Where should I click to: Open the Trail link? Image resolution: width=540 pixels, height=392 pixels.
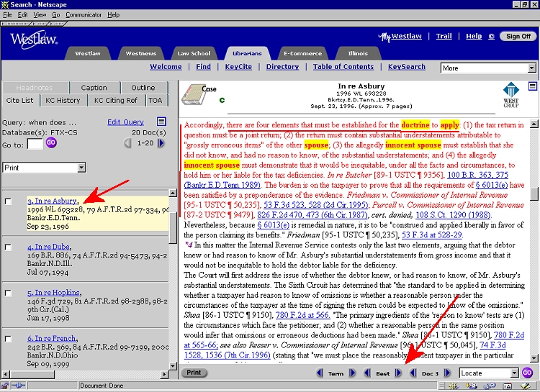tap(444, 36)
